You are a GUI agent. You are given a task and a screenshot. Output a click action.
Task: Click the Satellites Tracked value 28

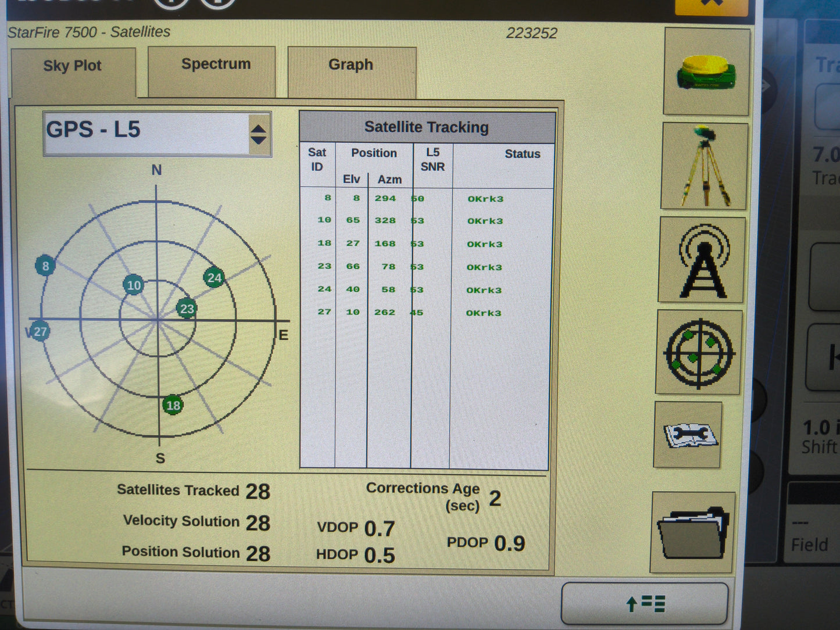click(258, 492)
